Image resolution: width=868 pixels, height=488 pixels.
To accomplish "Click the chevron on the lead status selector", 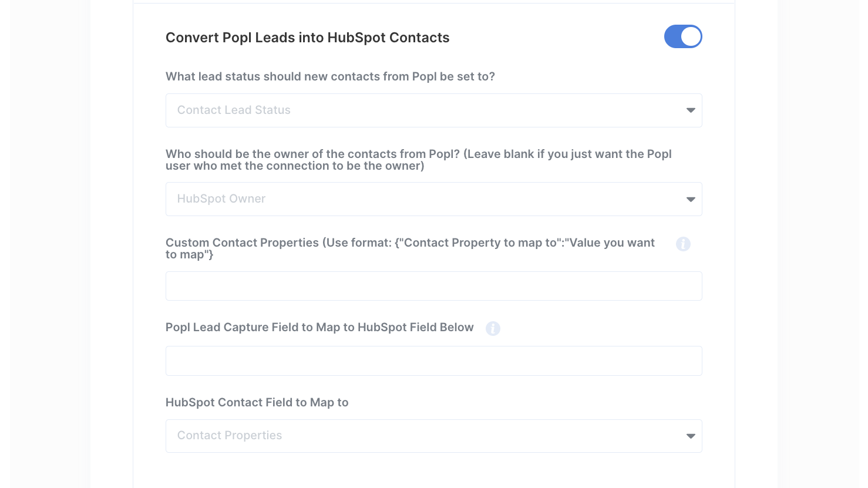I will 691,110.
